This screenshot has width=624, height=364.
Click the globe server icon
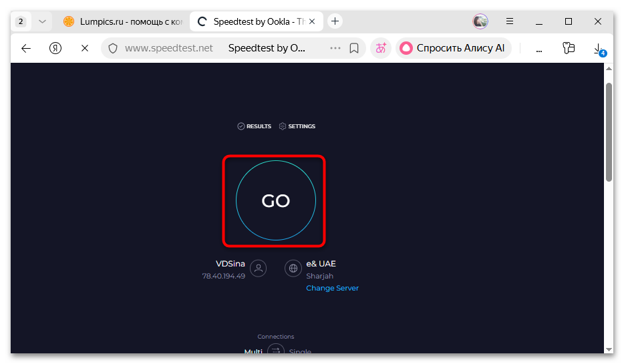click(x=293, y=268)
